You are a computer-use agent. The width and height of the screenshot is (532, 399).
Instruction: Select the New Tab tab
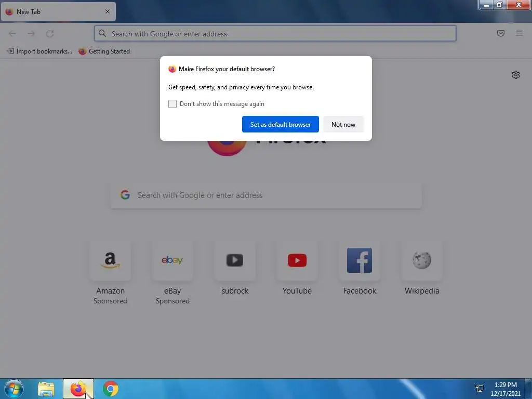(58, 11)
